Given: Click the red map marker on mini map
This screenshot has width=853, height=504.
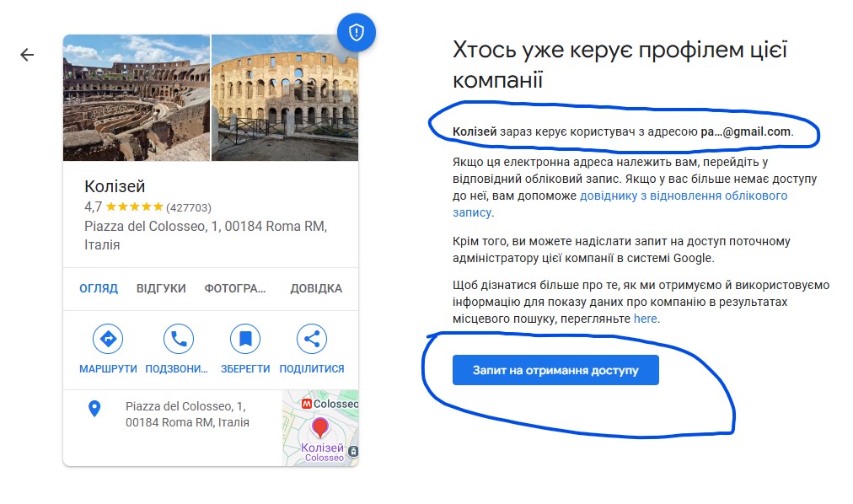Looking at the screenshot, I should (x=320, y=427).
